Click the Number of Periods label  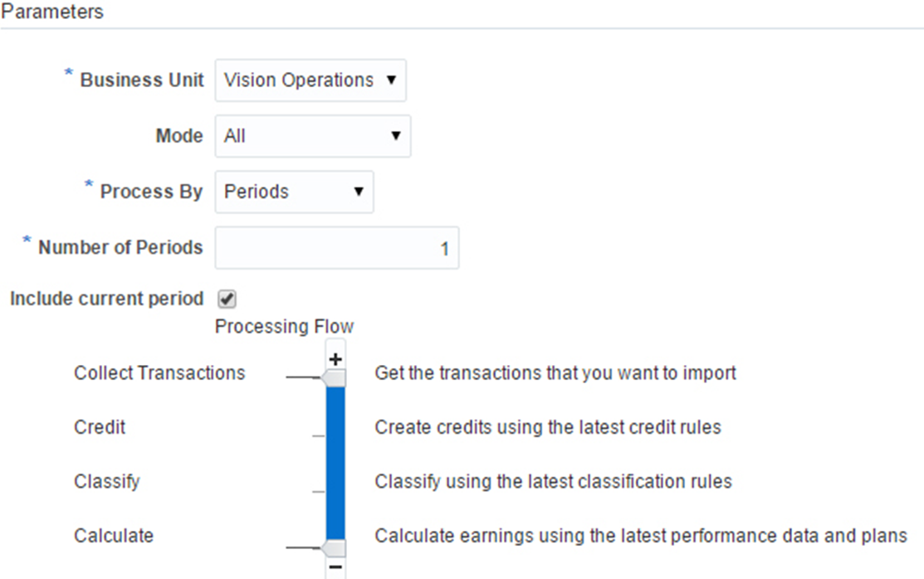(x=120, y=247)
